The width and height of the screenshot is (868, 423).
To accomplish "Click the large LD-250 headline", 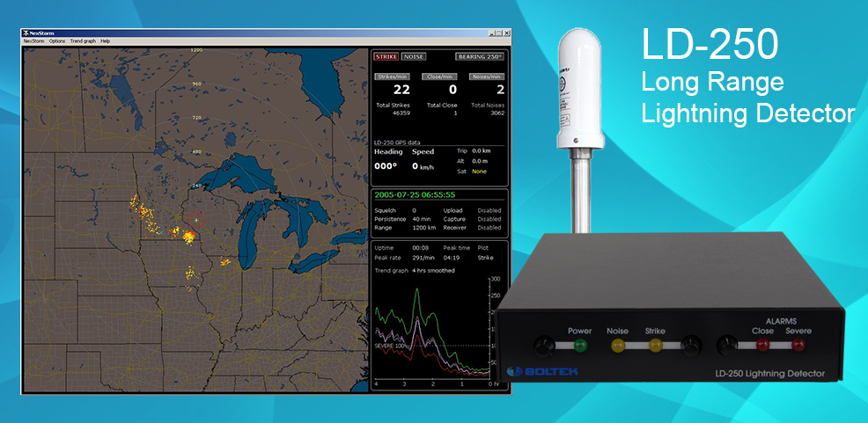I will tap(710, 45).
